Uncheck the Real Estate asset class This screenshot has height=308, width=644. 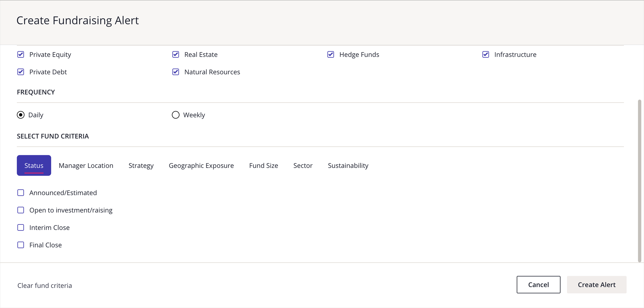point(176,55)
